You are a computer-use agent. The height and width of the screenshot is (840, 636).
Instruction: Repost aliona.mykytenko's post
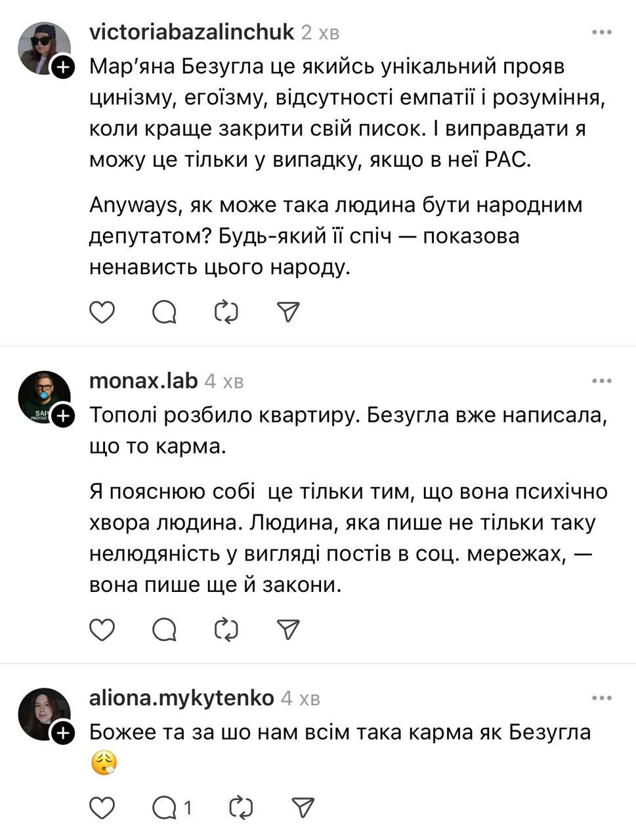241,808
